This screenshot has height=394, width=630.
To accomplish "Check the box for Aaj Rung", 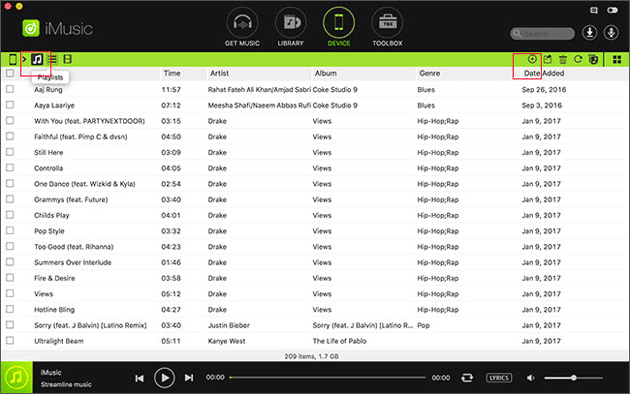I will pos(10,89).
